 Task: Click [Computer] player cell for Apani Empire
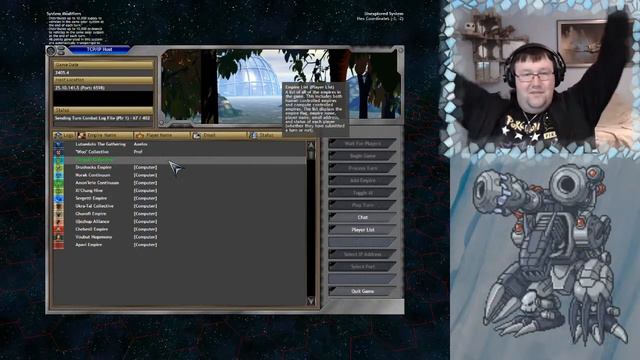(x=145, y=245)
